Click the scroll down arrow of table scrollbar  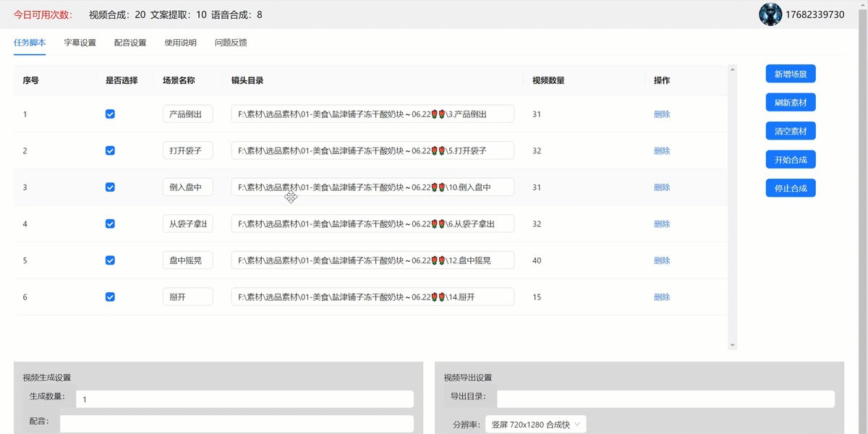(x=732, y=345)
